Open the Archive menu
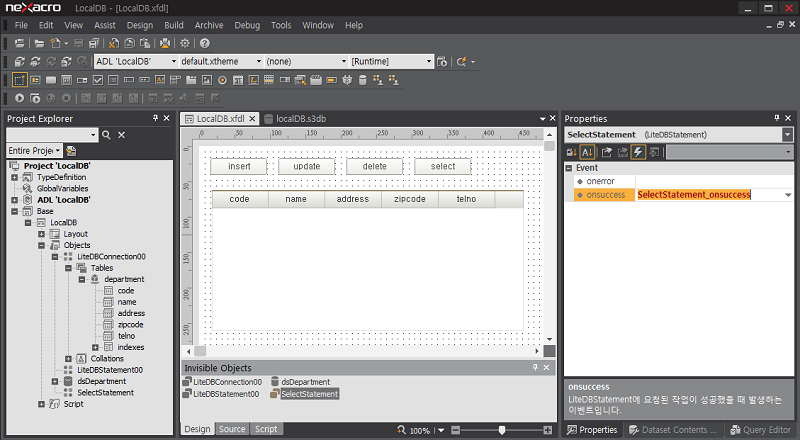Viewport: 800px width, 440px height. [209, 25]
